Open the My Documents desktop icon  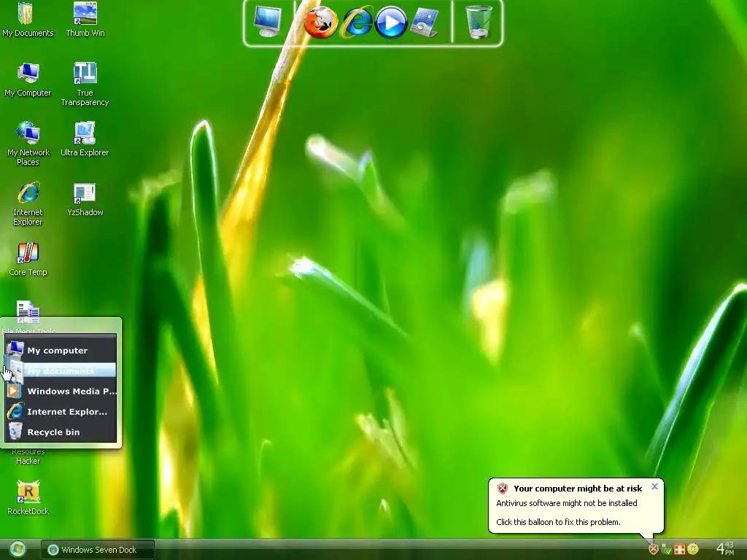point(28,19)
